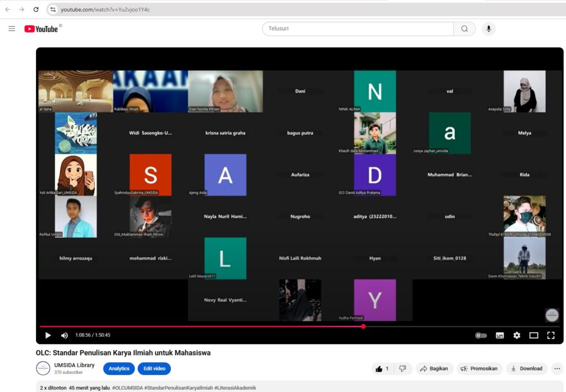Open video player settings gear
This screenshot has height=392, width=566.
click(x=517, y=335)
